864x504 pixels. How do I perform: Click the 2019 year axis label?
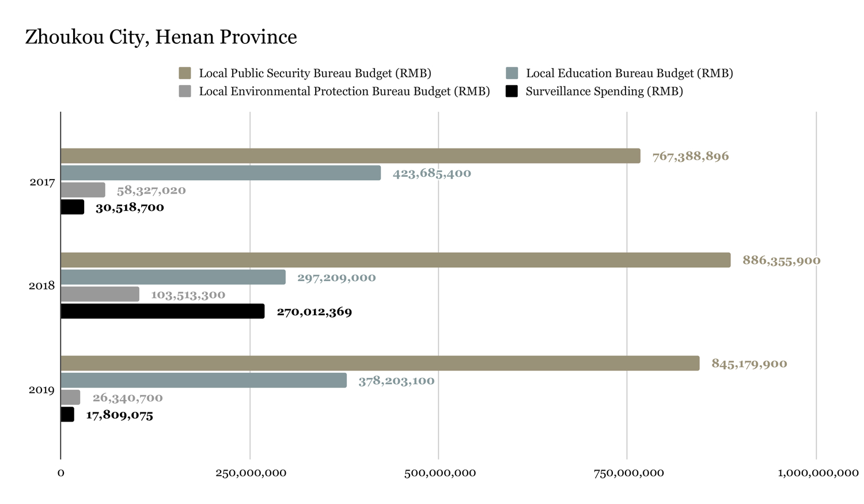42,390
